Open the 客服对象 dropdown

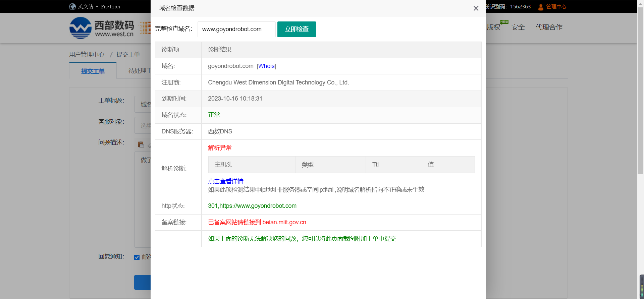click(143, 125)
